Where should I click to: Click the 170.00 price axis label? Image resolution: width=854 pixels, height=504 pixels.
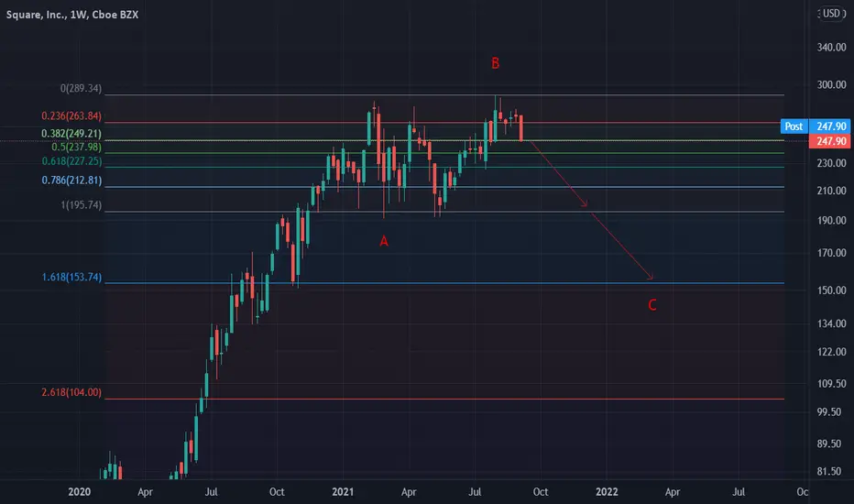pos(831,253)
